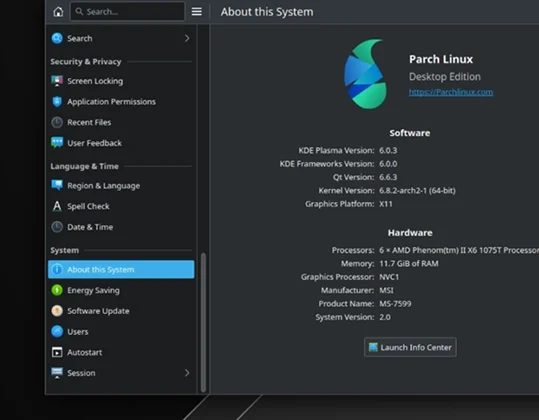Viewport: 539px width, 420px height.
Task: Open Date & Time settings label
Action: click(90, 227)
